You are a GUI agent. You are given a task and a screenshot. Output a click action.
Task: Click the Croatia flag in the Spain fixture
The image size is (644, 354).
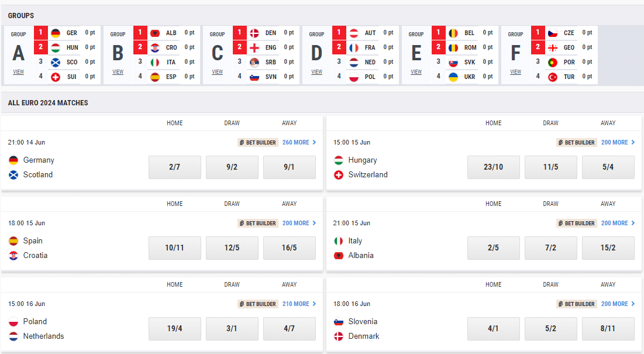pos(12,255)
